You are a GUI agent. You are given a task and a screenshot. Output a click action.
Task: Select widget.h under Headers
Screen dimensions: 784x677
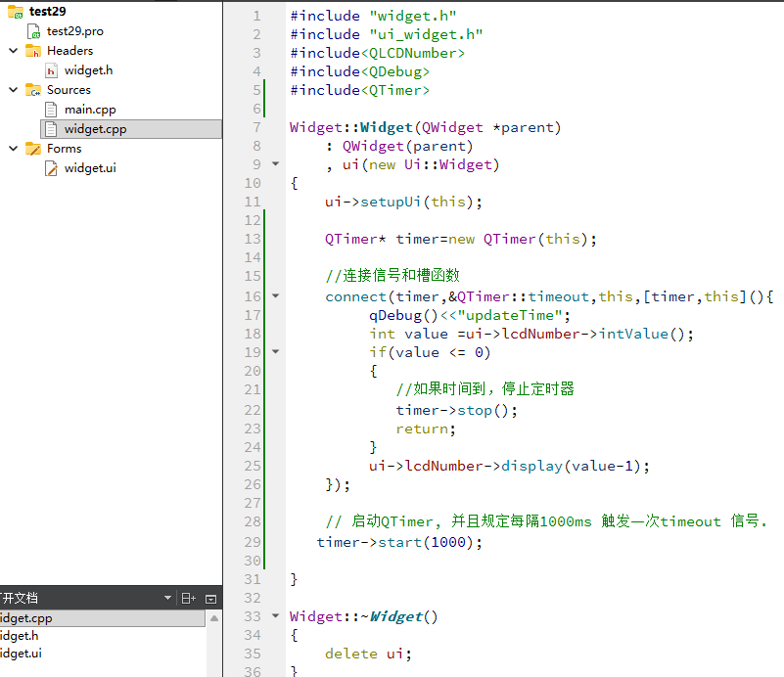pos(88,70)
